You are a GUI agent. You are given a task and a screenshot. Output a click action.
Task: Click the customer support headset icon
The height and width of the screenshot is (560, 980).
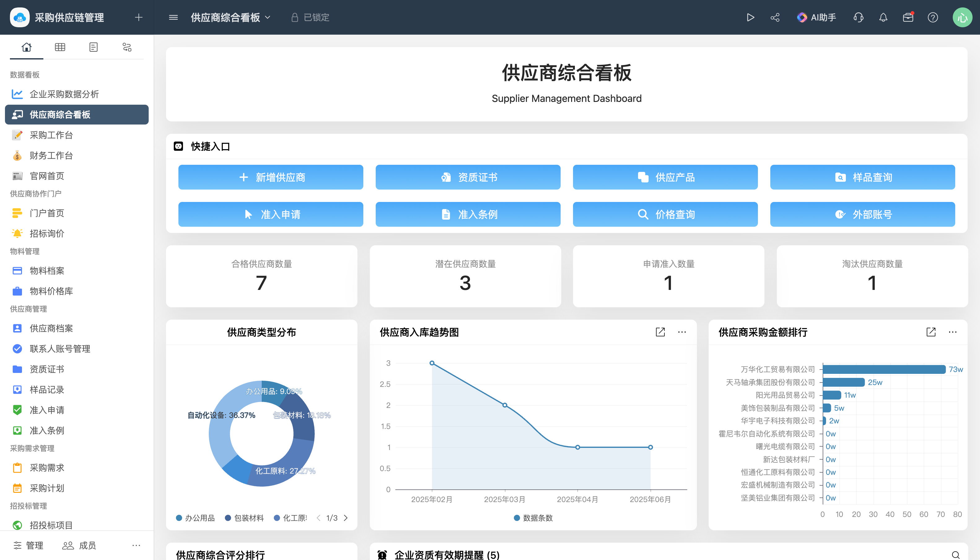point(858,17)
